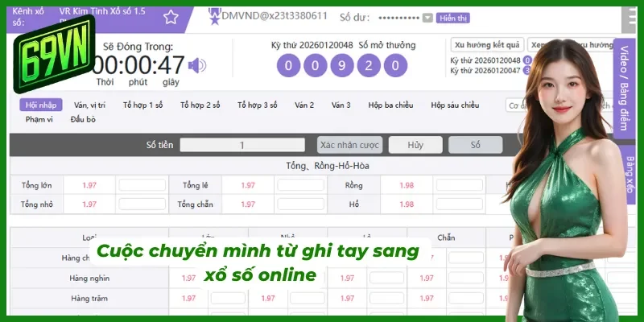The height and width of the screenshot is (322, 644).
Task: Open the Tổ hợp 3 số tab
Action: pos(257,105)
